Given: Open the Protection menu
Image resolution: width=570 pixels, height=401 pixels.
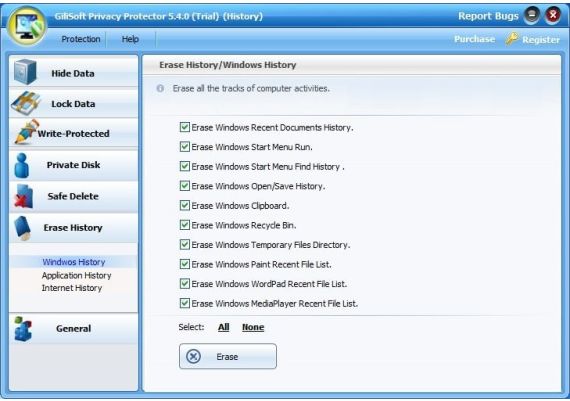Looking at the screenshot, I should coord(81,39).
